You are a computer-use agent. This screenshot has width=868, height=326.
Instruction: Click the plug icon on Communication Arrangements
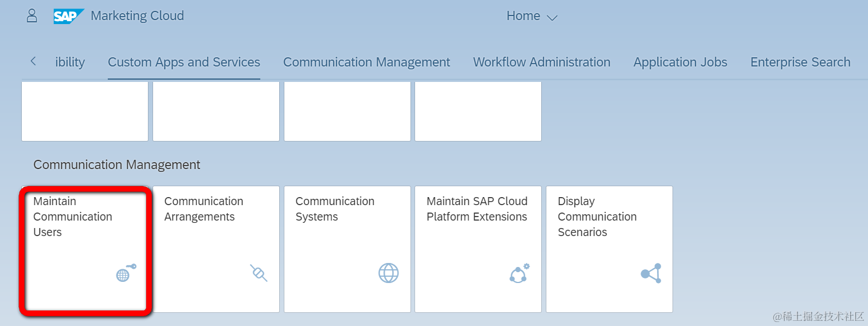point(259,273)
